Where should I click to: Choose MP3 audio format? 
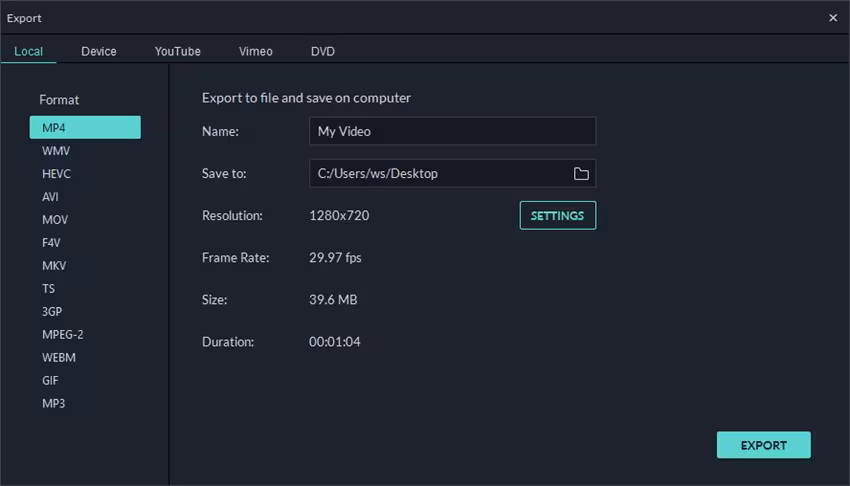tap(54, 404)
